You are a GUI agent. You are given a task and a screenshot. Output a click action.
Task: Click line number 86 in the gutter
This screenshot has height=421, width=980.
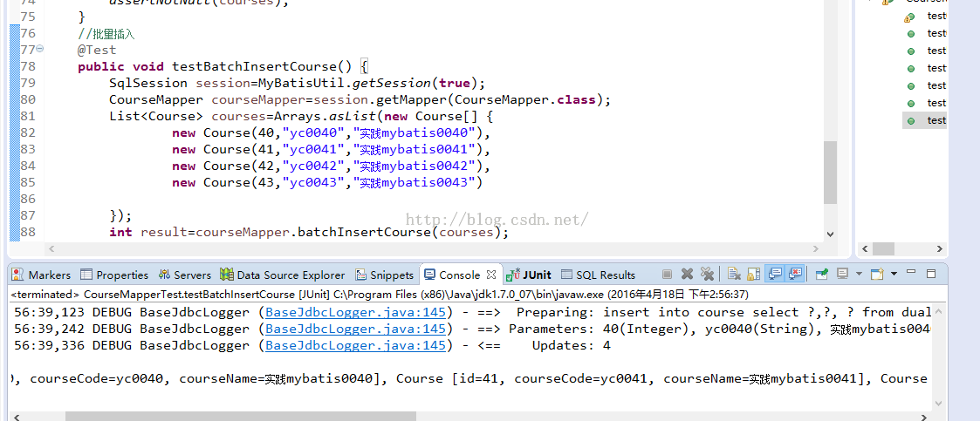click(28, 199)
